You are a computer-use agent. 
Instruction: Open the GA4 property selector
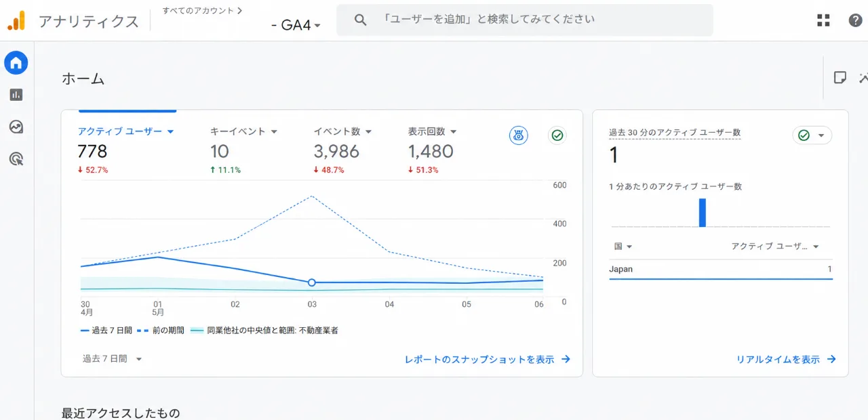click(x=296, y=25)
